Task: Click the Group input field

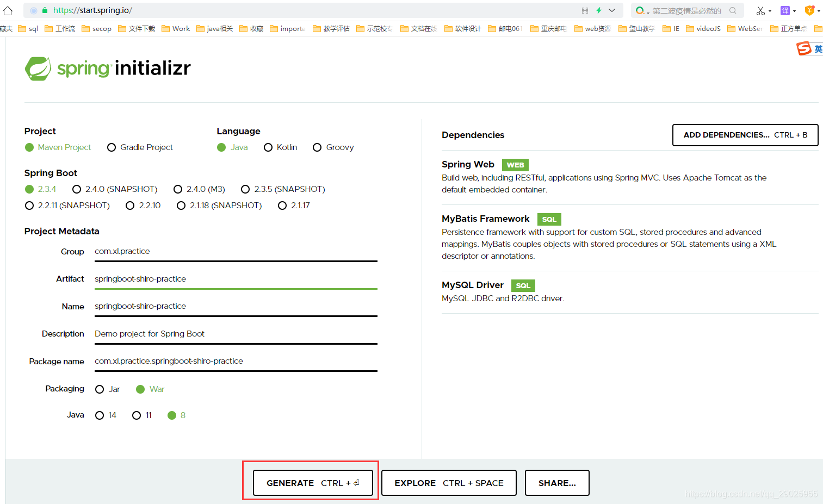Action: (x=236, y=252)
